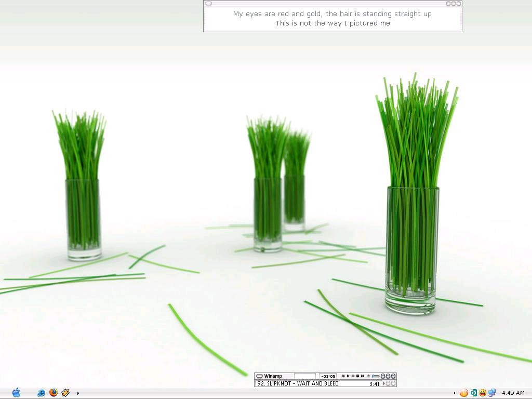Adjust the Winamp volume slider

pyautogui.click(x=376, y=376)
